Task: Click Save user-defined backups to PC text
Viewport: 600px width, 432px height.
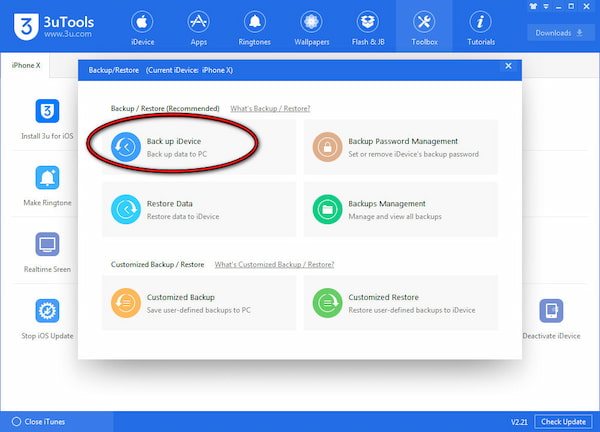Action: (199, 310)
